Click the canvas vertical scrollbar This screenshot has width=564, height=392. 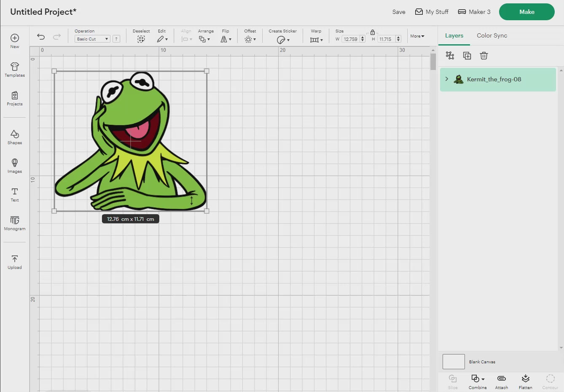click(433, 61)
